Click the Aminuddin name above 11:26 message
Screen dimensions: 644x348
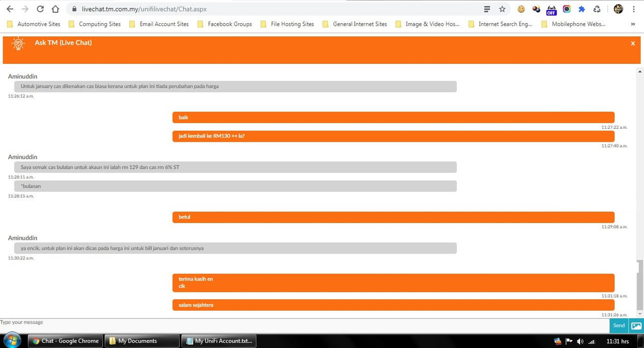[x=23, y=76]
